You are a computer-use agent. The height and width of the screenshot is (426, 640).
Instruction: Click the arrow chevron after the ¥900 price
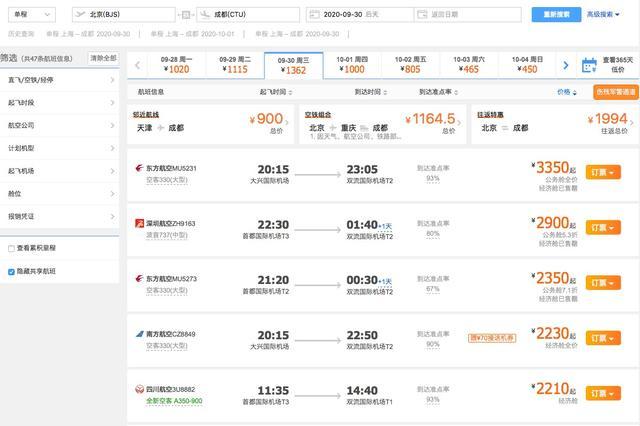tap(287, 122)
